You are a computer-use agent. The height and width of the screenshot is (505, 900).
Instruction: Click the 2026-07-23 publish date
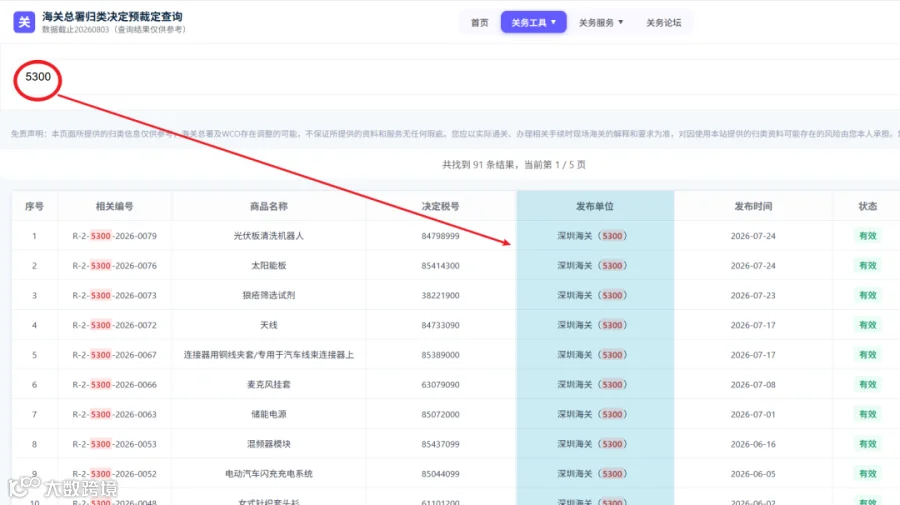point(753,296)
